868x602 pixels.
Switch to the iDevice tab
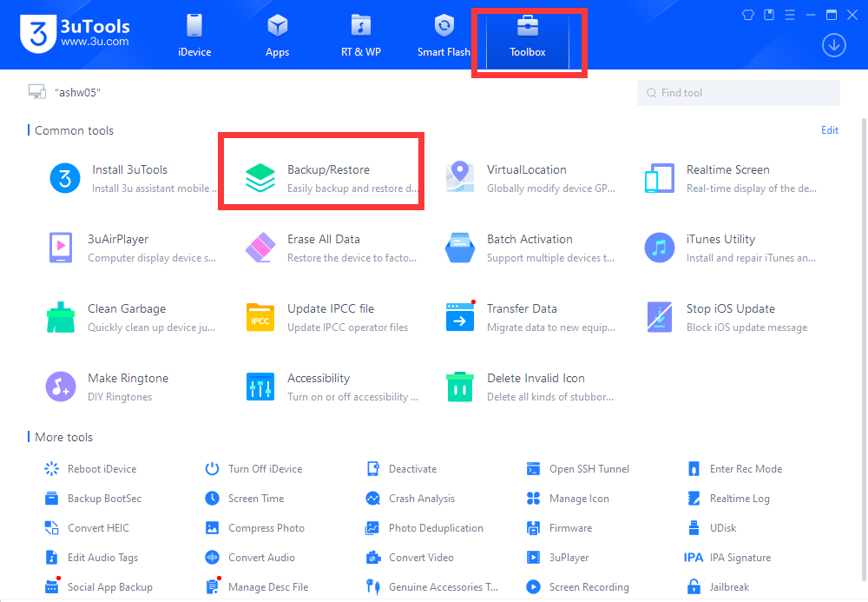194,35
